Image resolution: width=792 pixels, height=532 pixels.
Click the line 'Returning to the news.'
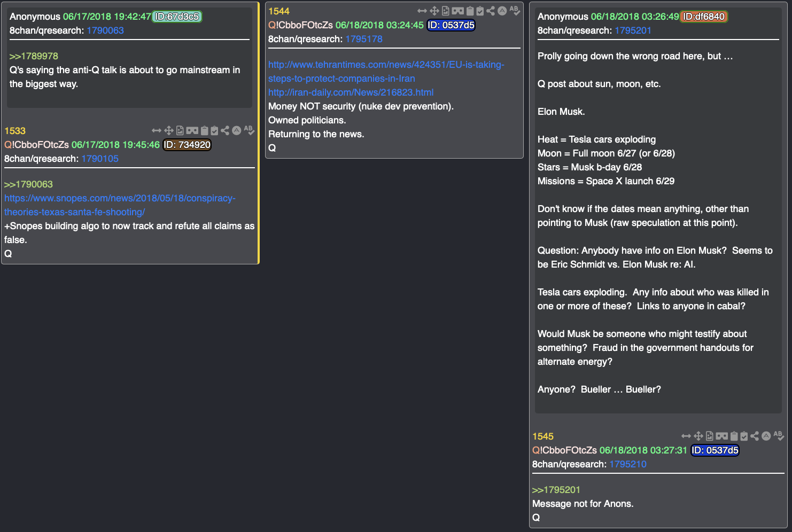pyautogui.click(x=316, y=134)
